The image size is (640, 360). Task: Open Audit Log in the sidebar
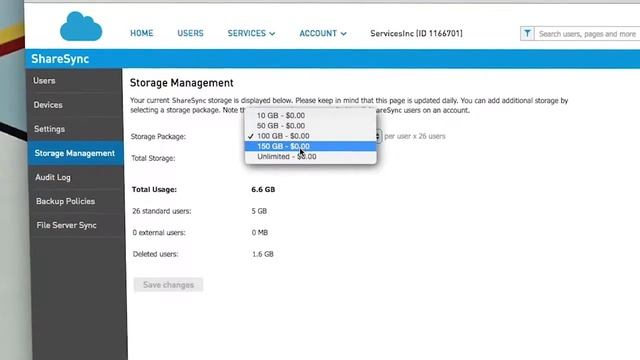click(76, 177)
